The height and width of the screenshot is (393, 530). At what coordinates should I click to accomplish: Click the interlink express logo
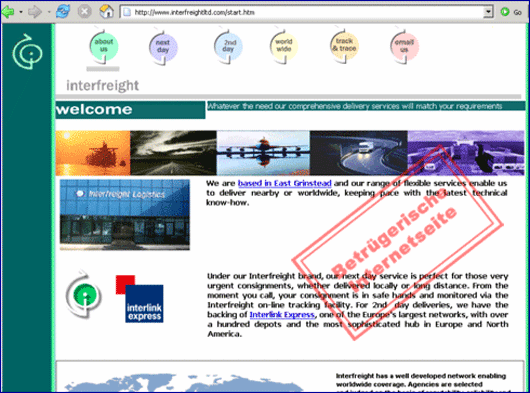(x=140, y=299)
